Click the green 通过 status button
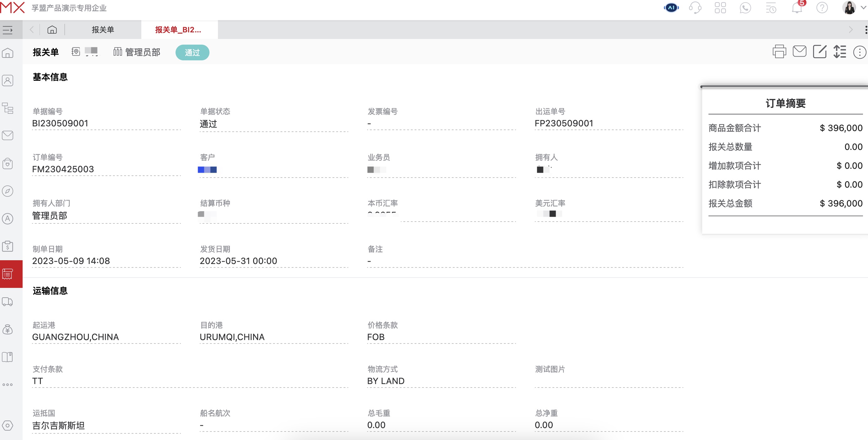This screenshot has width=868, height=440. (x=192, y=52)
